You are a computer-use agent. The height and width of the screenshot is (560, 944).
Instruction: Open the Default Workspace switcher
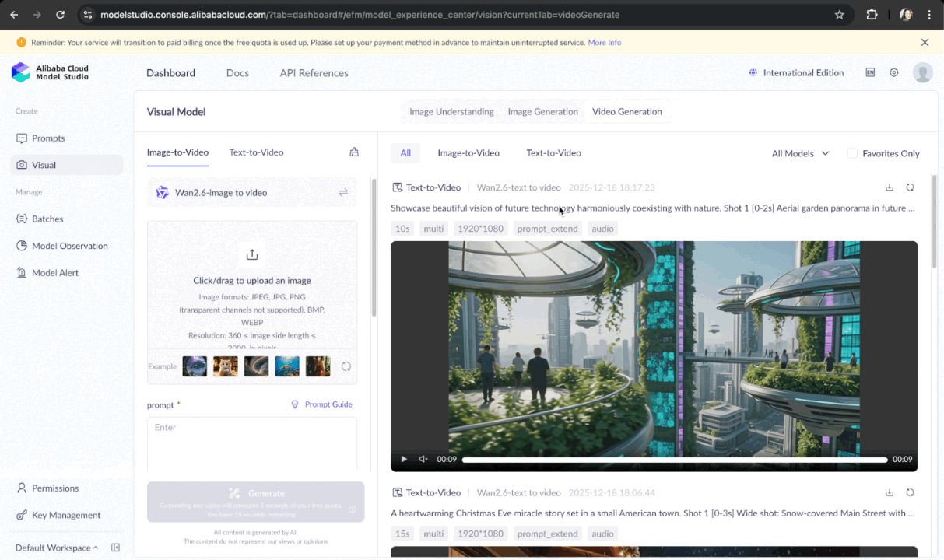57,548
